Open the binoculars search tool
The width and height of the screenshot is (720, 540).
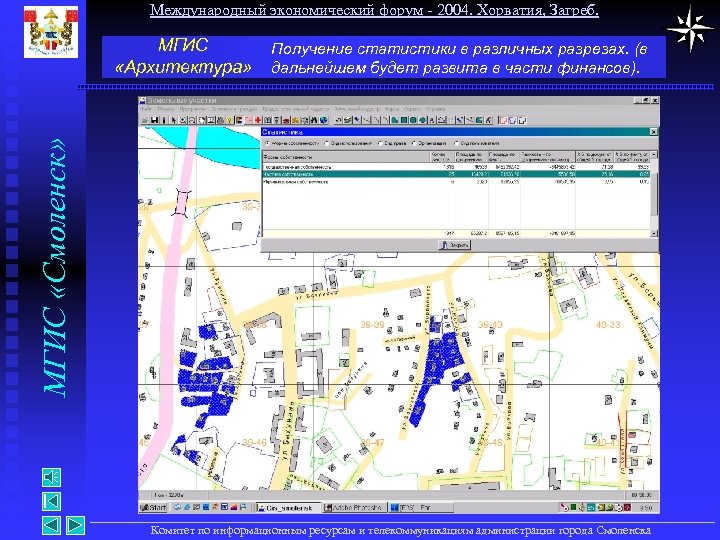pos(314,120)
